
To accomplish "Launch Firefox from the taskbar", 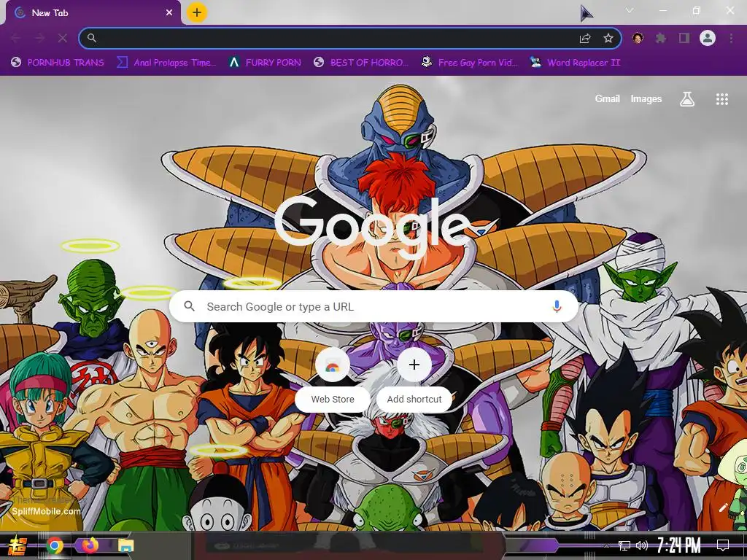I will [x=90, y=545].
